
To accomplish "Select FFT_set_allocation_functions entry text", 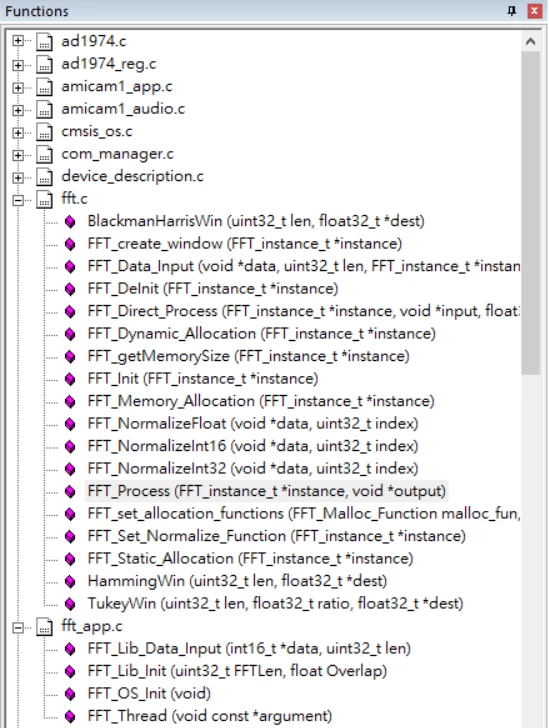I will click(304, 514).
